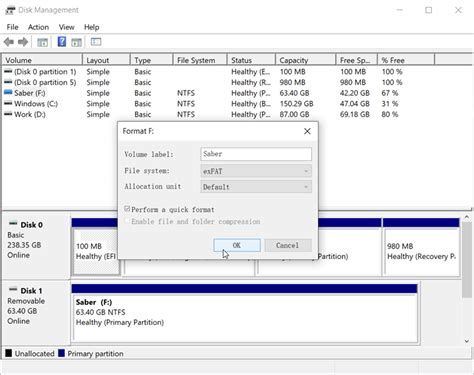Click the Disk 0 drive icon
This screenshot has width=474, height=375.
[x=13, y=223]
